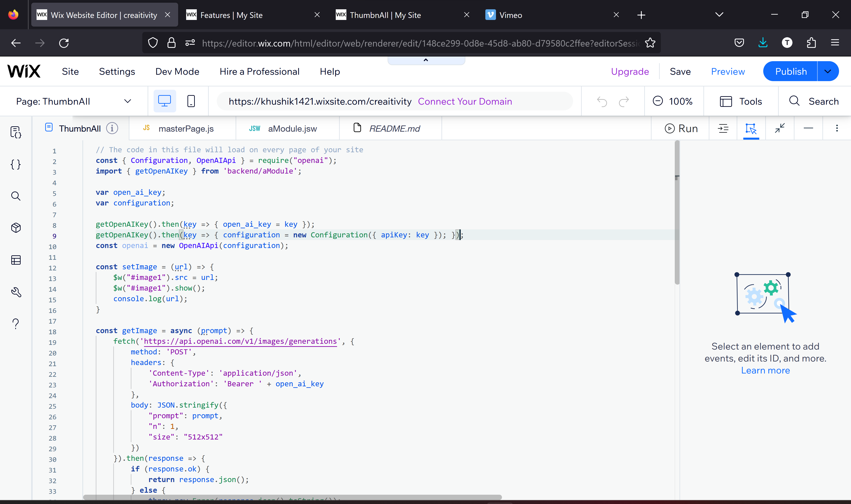Open the Dev Mode menu

[177, 71]
